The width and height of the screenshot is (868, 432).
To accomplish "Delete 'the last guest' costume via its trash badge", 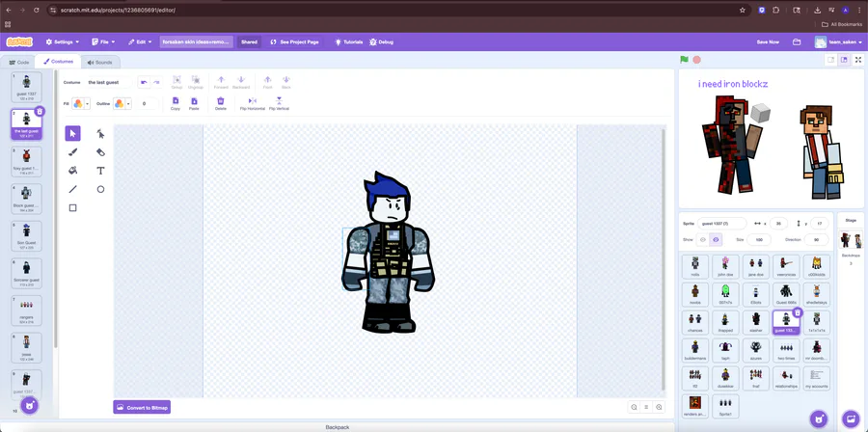I will (x=40, y=112).
